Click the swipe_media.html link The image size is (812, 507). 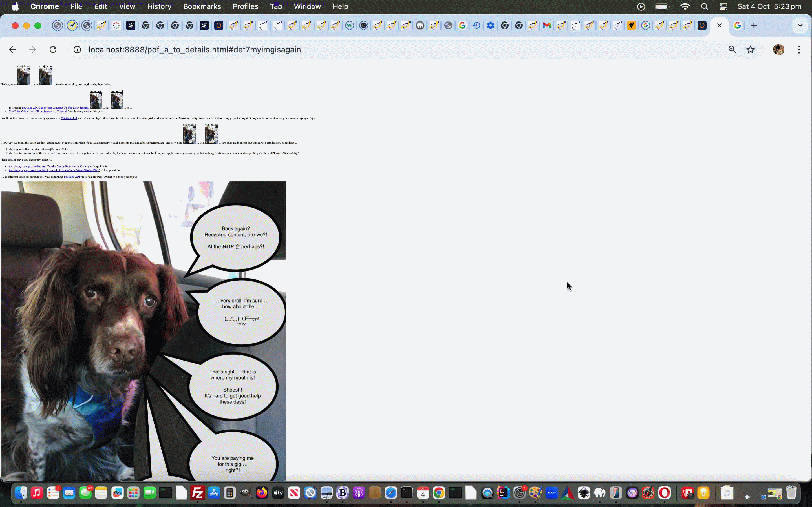click(35, 166)
